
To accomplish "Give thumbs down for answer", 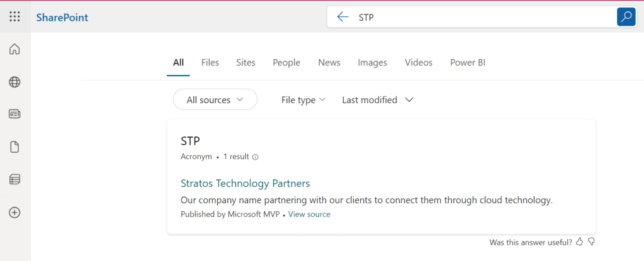I will coord(591,242).
